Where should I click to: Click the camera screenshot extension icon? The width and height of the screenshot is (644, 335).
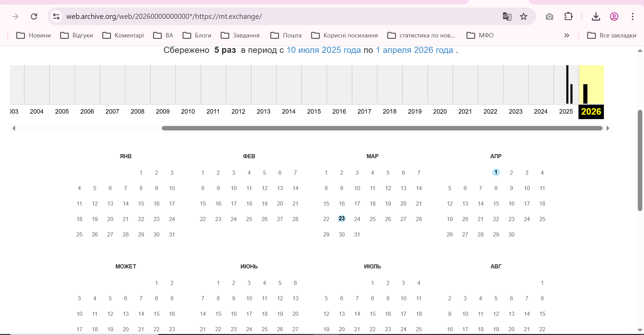coord(549,16)
